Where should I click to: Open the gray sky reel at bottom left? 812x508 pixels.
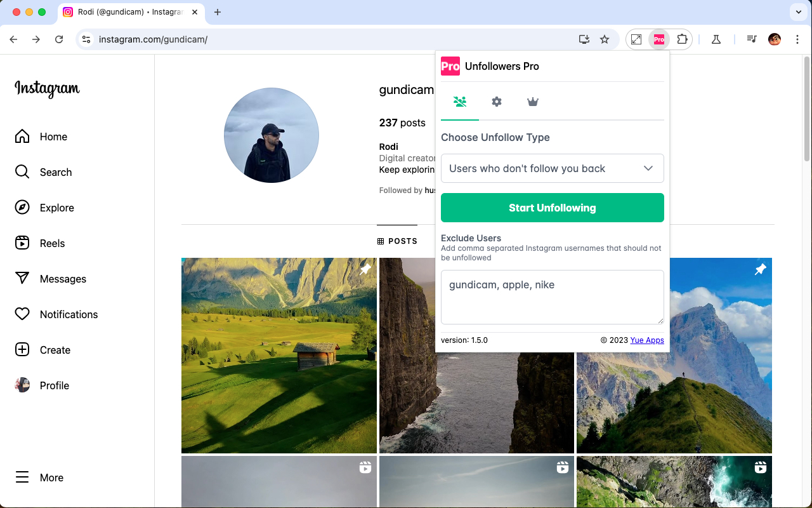(x=279, y=482)
